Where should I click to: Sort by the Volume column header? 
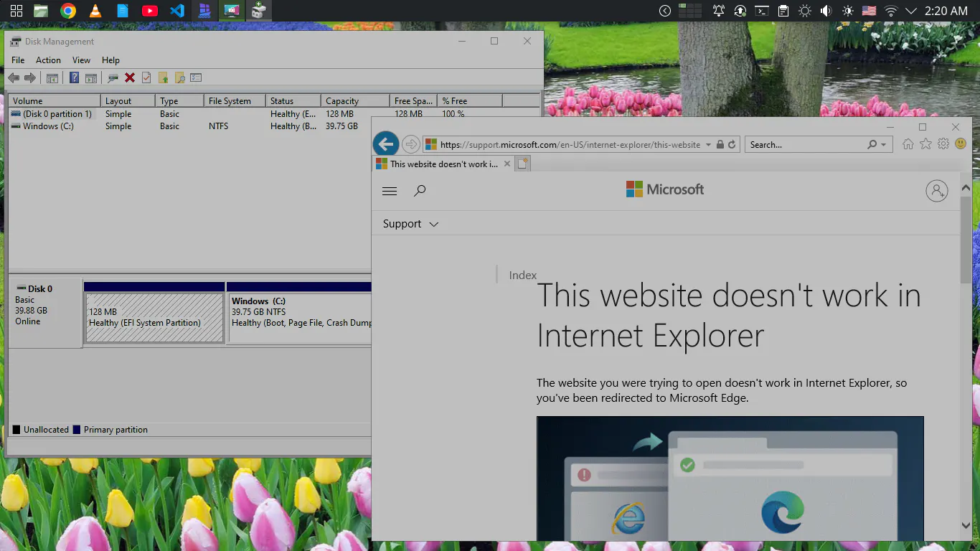tap(55, 101)
